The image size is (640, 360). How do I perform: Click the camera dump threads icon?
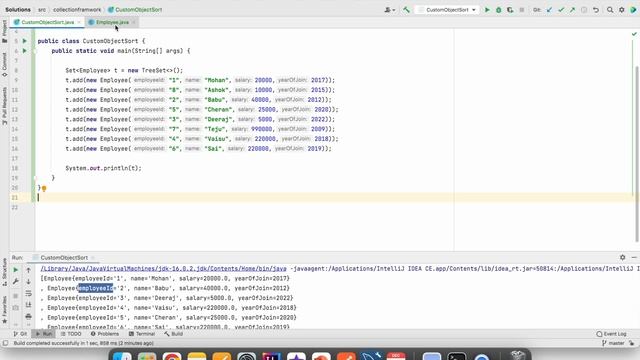(x=16, y=307)
